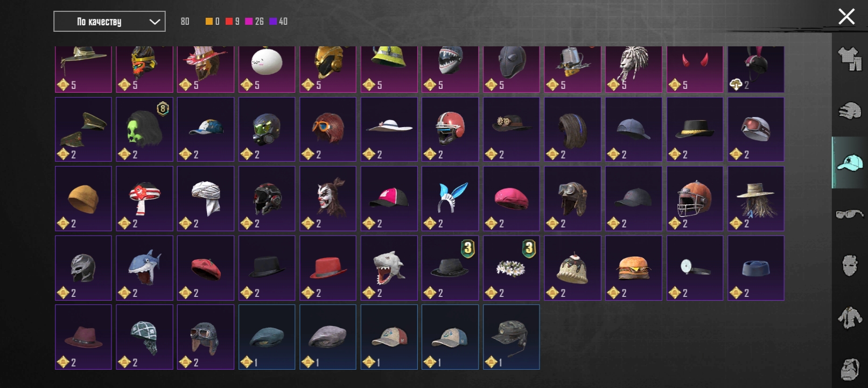Choose the blue shark hood item
This screenshot has width=868, height=388.
144,268
